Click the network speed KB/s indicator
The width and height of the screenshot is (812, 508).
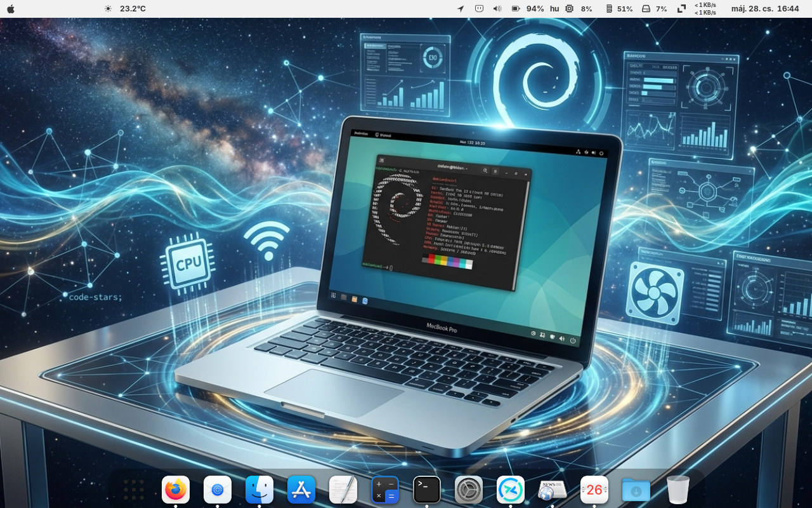(705, 9)
